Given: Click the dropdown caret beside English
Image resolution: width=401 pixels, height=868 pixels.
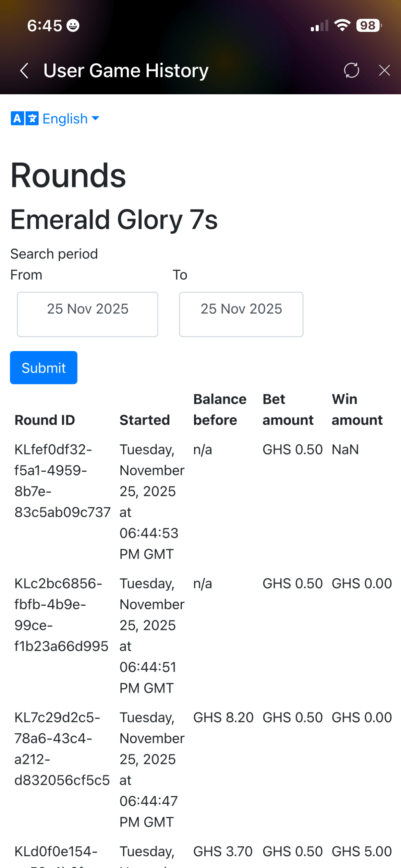Looking at the screenshot, I should 96,118.
